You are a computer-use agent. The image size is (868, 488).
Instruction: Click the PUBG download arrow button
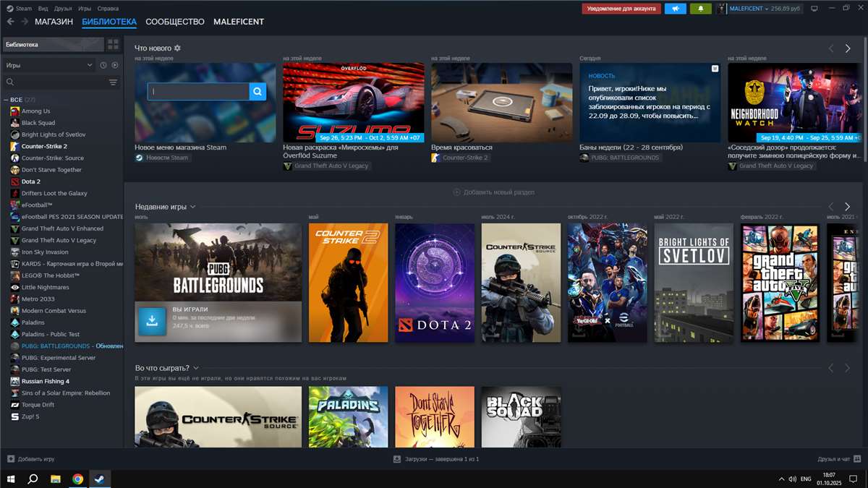pyautogui.click(x=153, y=322)
